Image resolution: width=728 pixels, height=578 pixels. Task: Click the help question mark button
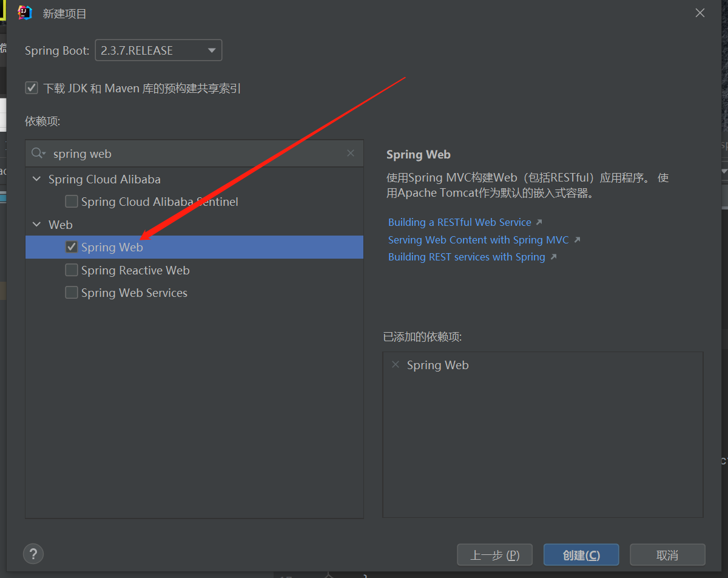pos(33,554)
